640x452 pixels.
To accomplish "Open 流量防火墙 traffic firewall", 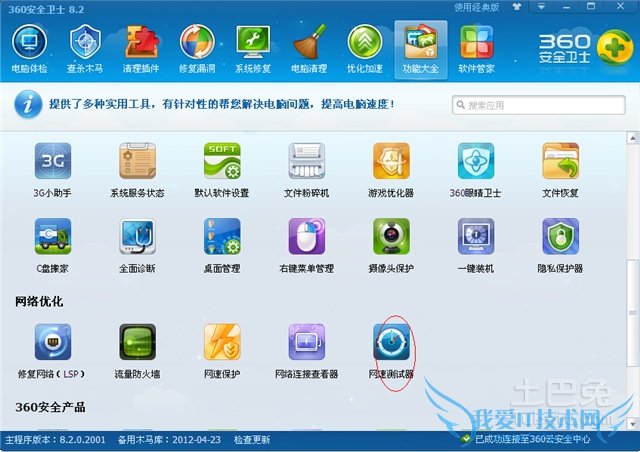I will (137, 351).
